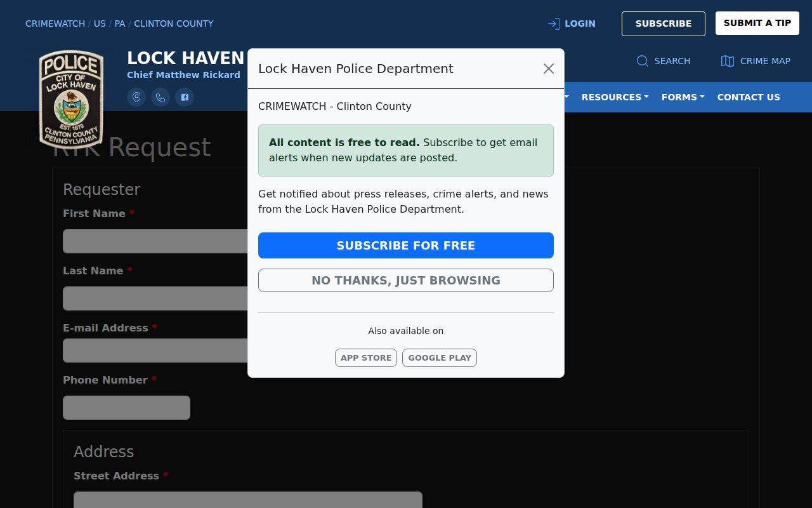Click the Street Address input field
The image size is (812, 508).
[x=247, y=500]
